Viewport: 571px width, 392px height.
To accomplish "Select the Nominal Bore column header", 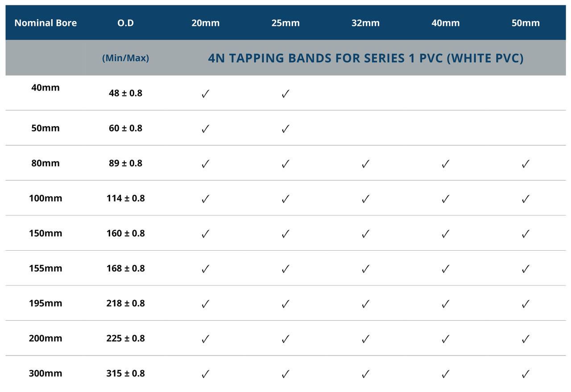I will tap(46, 23).
